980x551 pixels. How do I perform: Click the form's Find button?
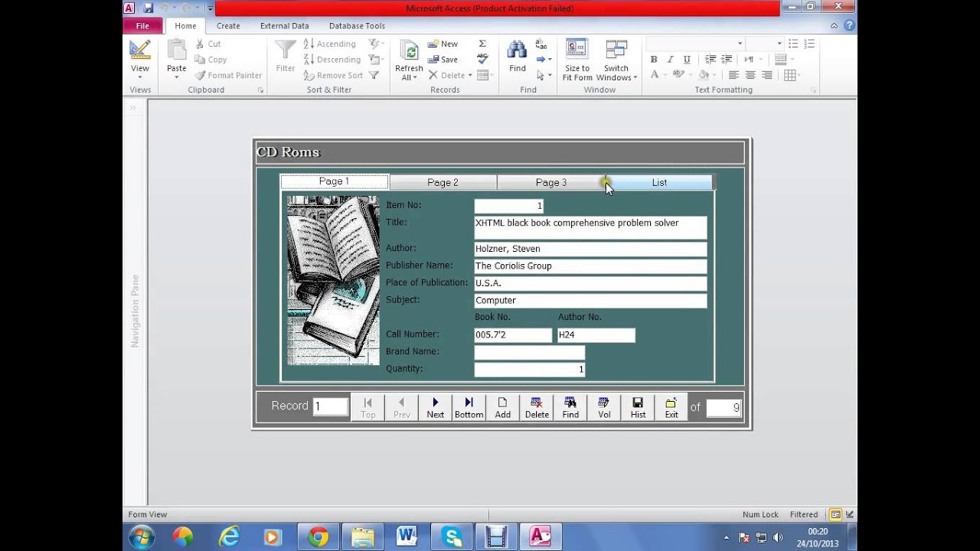pyautogui.click(x=570, y=408)
